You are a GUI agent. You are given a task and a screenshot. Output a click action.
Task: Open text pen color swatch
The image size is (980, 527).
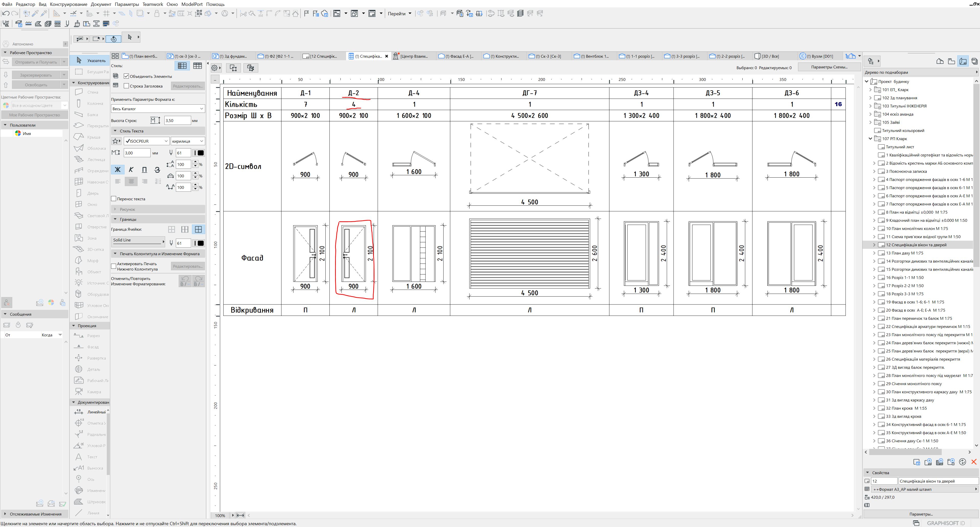pos(199,153)
